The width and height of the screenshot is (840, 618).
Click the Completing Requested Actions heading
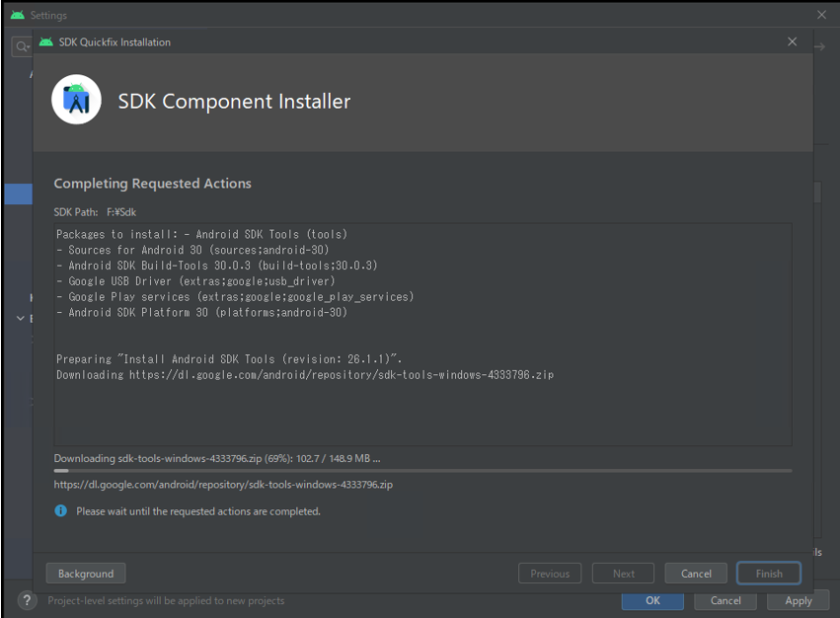(x=152, y=184)
